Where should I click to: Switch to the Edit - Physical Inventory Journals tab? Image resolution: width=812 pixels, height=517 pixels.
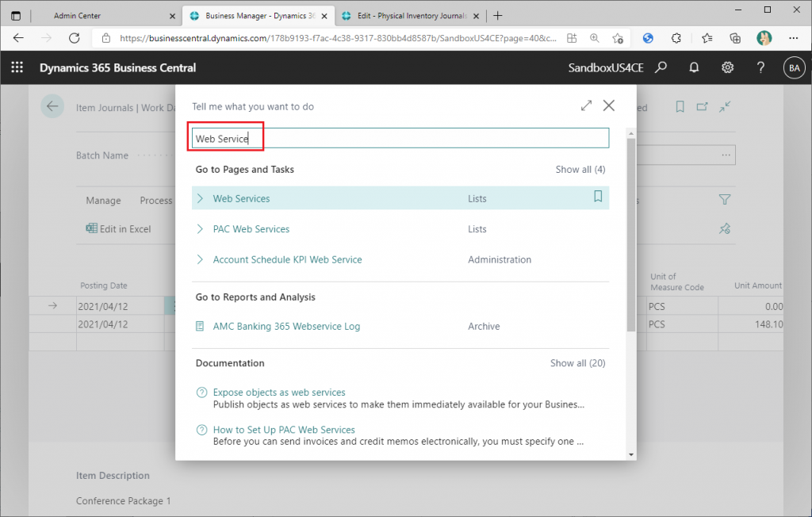tap(412, 16)
